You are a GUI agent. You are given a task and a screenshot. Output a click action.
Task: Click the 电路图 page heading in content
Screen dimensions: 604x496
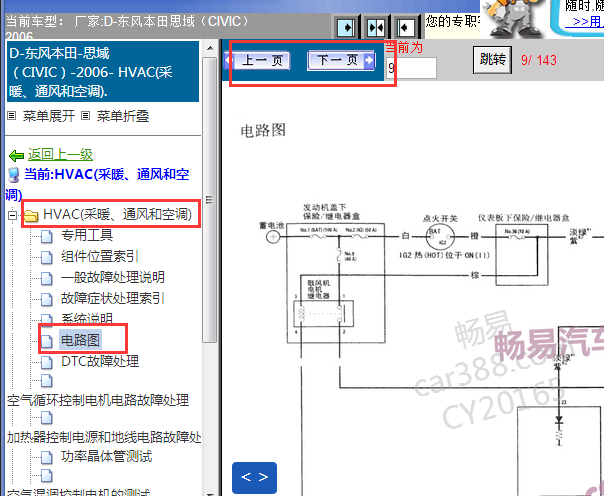263,130
